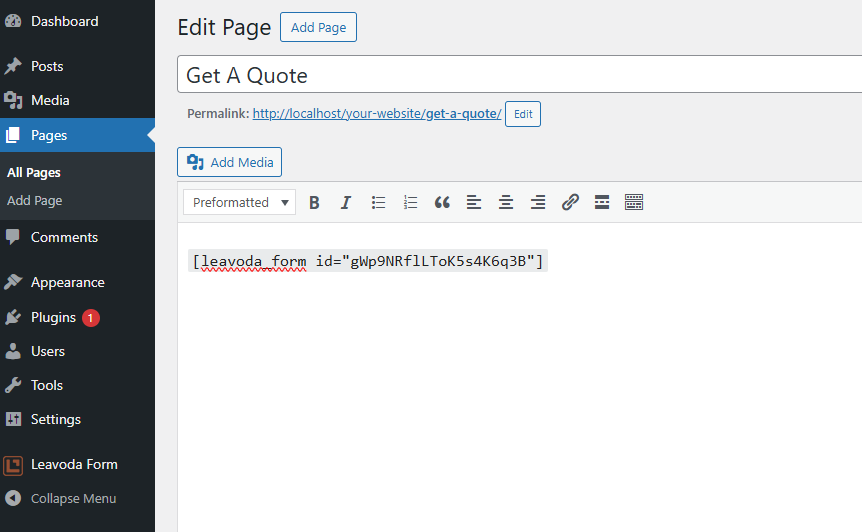
Task: Open the Appearance menu
Action: coord(78,282)
